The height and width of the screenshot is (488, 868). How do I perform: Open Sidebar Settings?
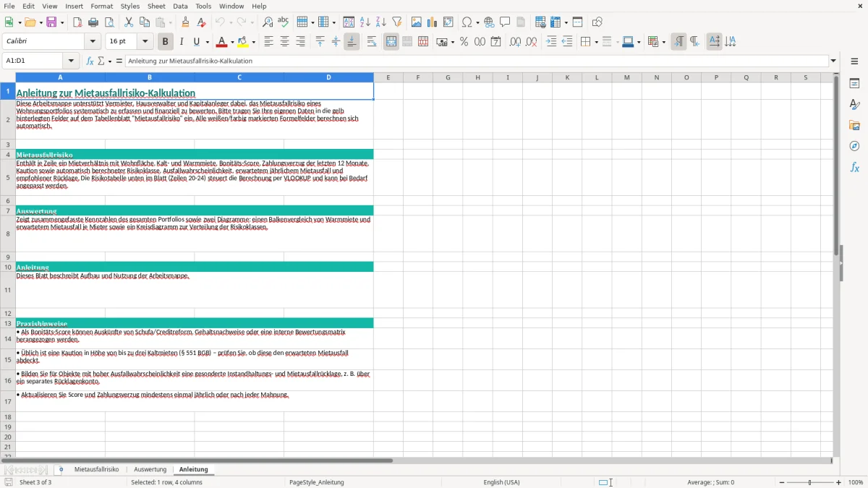coord(854,61)
